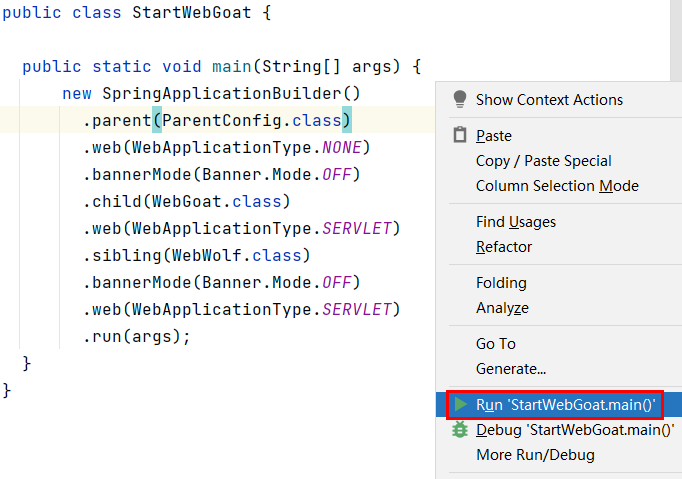Click the green Debug bug icon
This screenshot has width=682, height=479.
(460, 429)
